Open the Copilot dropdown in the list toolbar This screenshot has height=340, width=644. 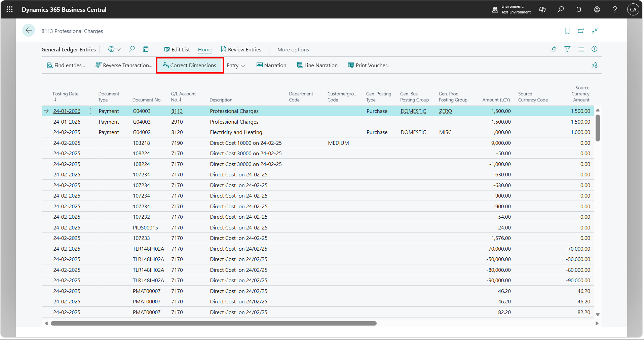[114, 49]
